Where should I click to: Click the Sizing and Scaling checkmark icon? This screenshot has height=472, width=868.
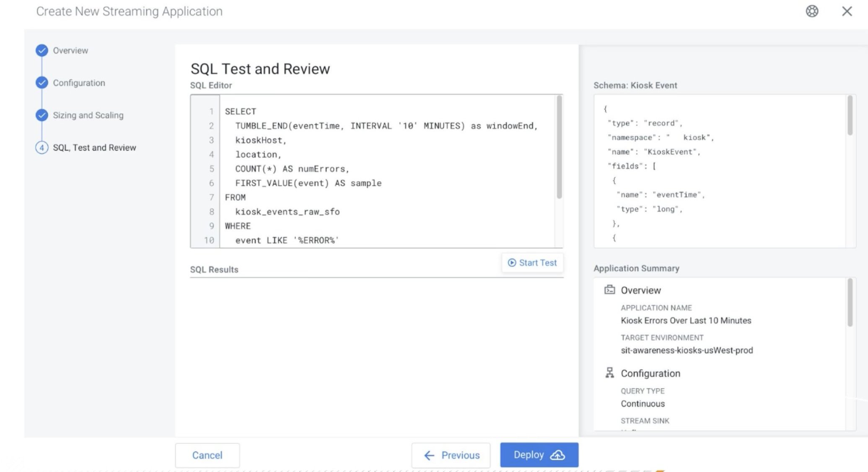click(x=41, y=115)
